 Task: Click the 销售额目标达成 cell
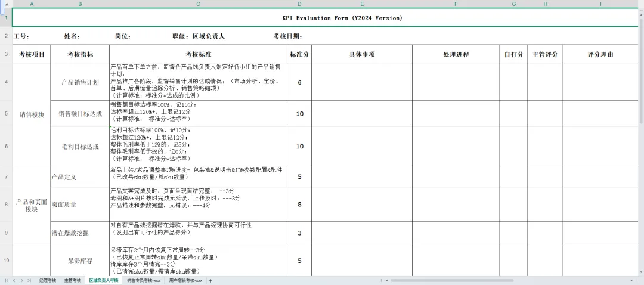point(80,114)
